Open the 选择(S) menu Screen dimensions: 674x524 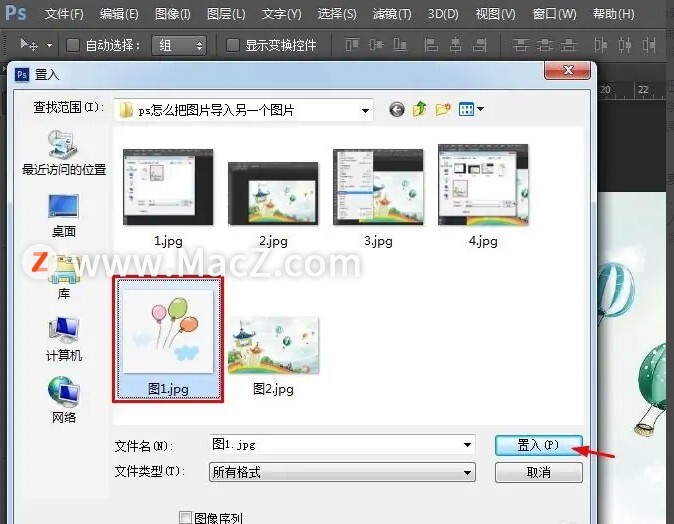(x=337, y=14)
